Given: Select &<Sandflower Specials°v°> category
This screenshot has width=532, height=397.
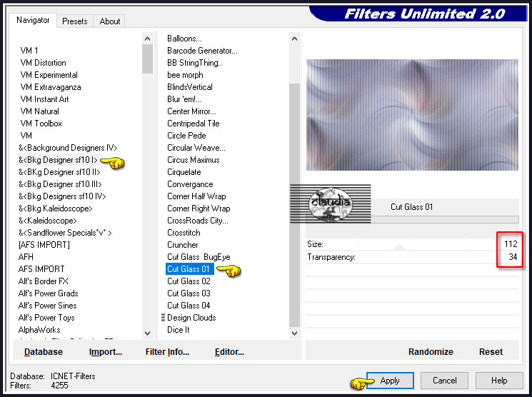Looking at the screenshot, I should pos(65,233).
